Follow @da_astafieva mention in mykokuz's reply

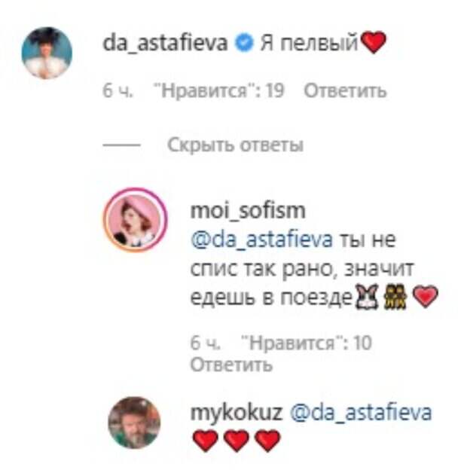click(x=361, y=412)
